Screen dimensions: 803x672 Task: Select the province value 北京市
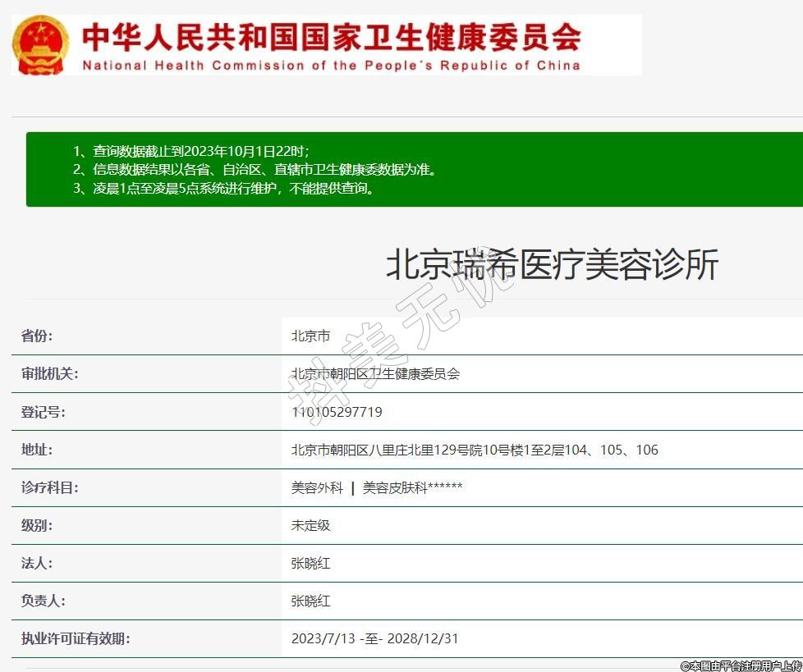click(x=310, y=336)
